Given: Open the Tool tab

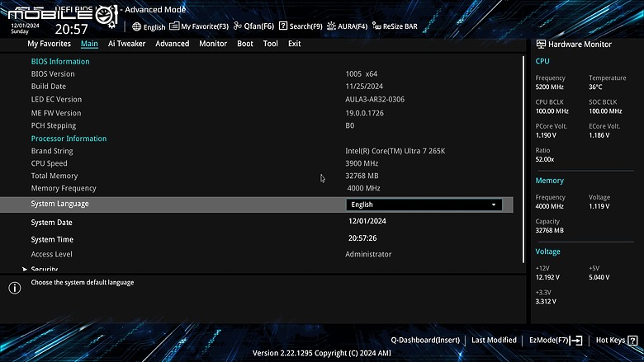Looking at the screenshot, I should click(x=270, y=44).
